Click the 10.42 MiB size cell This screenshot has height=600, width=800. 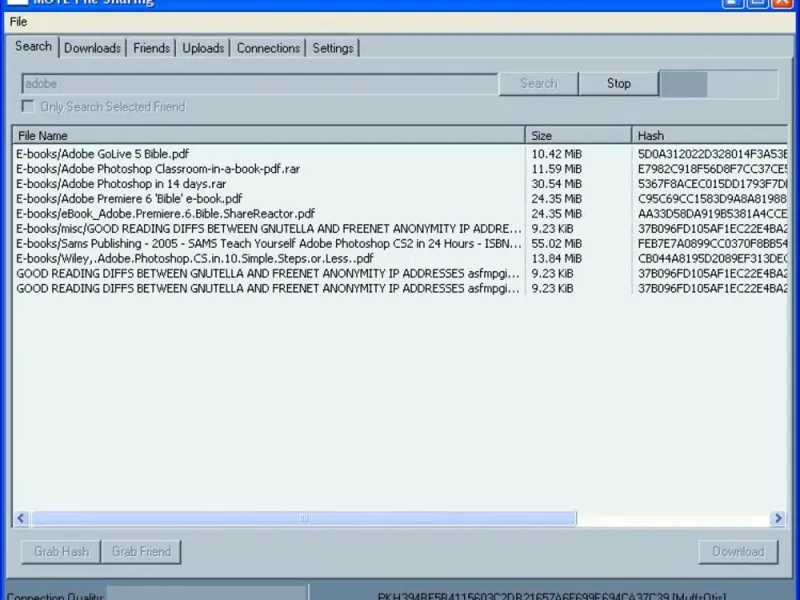pos(557,154)
